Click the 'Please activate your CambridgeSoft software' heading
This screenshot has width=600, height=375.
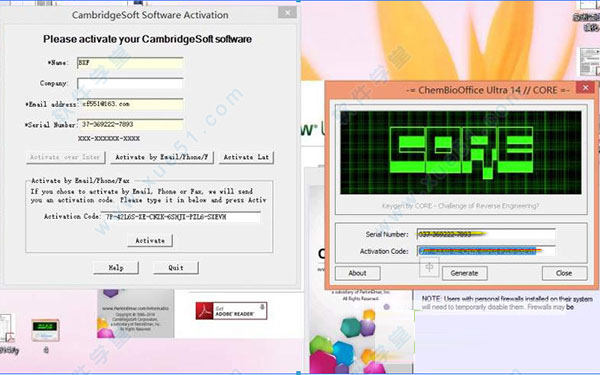pyautogui.click(x=147, y=39)
